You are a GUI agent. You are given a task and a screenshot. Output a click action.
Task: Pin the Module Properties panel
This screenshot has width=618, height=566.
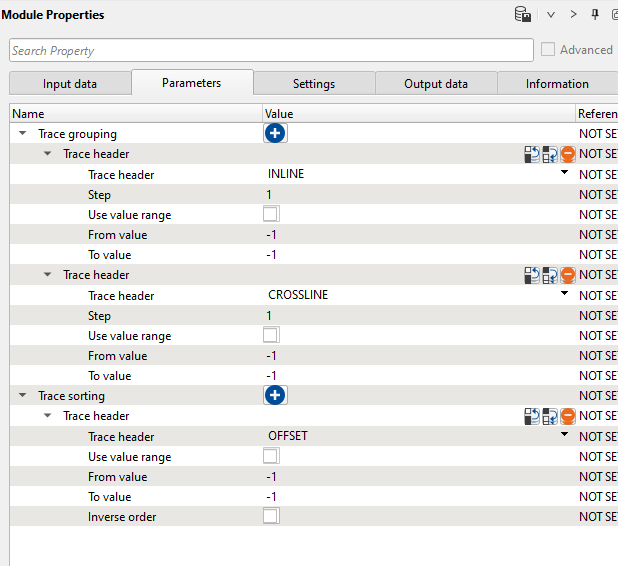pos(595,15)
